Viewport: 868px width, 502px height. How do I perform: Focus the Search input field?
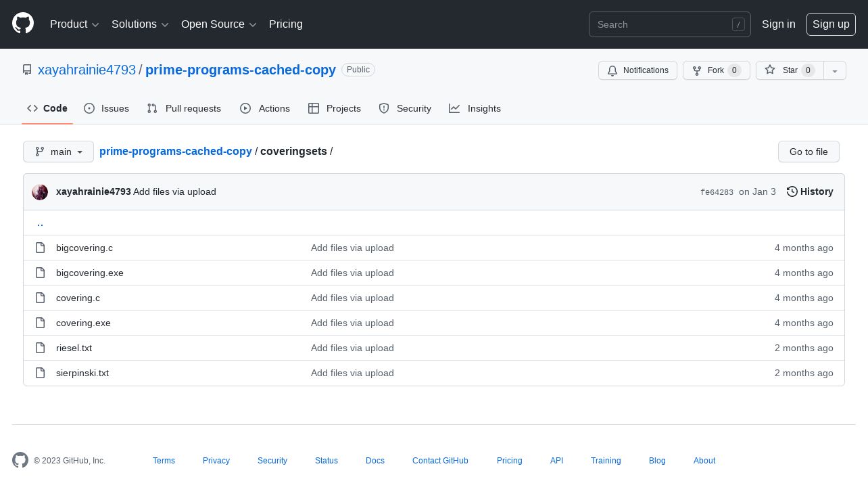670,24
